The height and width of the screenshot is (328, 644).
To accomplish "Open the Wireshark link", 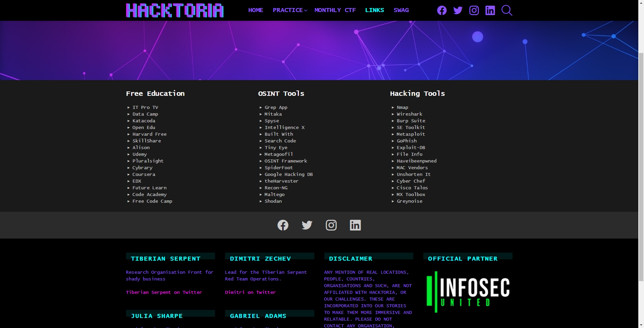I will tap(410, 114).
